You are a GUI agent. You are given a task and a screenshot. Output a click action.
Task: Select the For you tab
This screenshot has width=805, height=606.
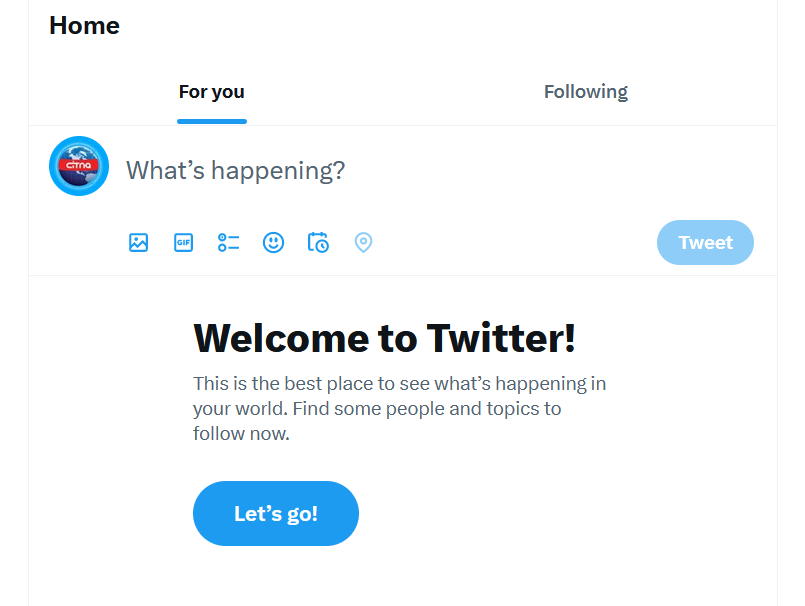coord(211,92)
